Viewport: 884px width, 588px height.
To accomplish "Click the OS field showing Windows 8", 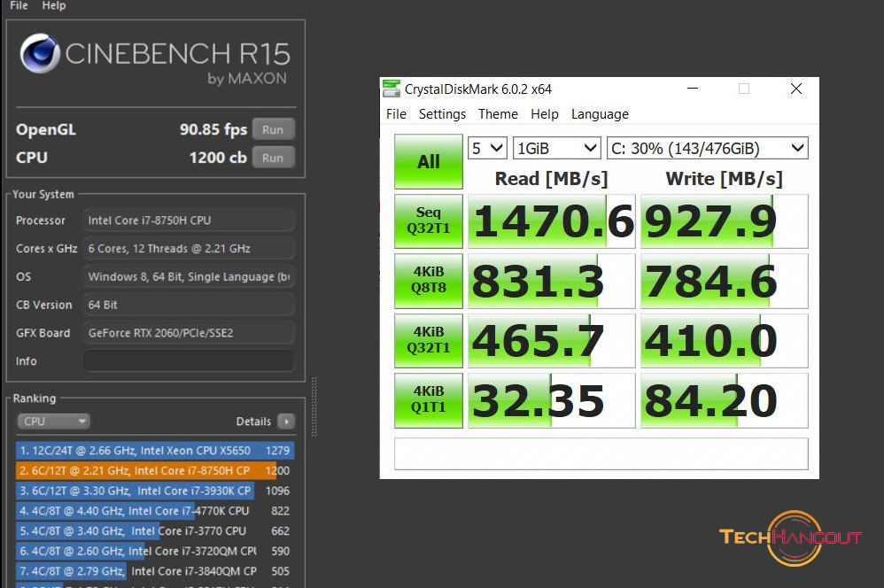I will [189, 277].
